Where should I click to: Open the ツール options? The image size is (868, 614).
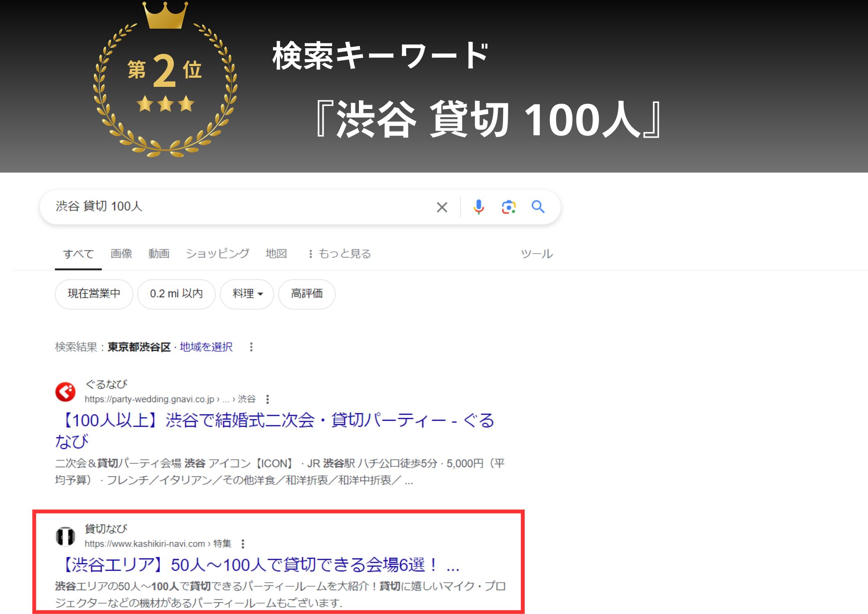pos(537,254)
